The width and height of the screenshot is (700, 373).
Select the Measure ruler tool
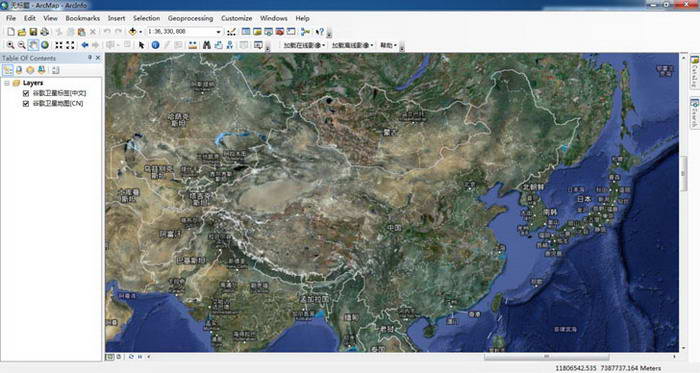tap(193, 45)
